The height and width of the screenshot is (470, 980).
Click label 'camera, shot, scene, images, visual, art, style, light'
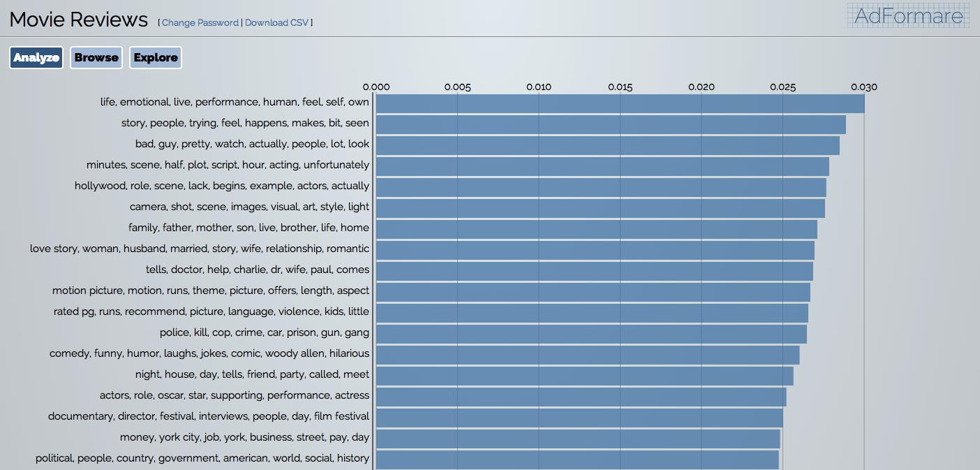tap(249, 207)
